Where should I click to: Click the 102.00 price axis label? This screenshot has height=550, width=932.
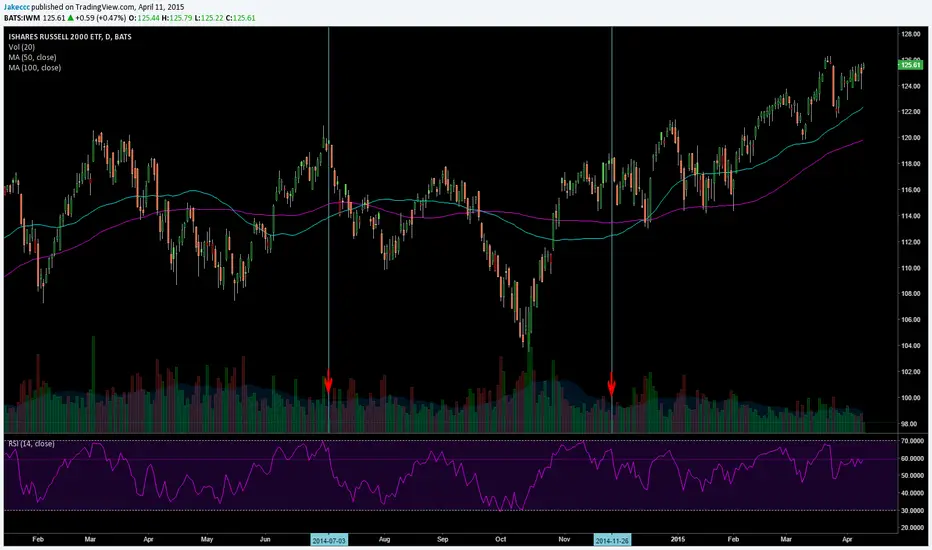pos(911,372)
